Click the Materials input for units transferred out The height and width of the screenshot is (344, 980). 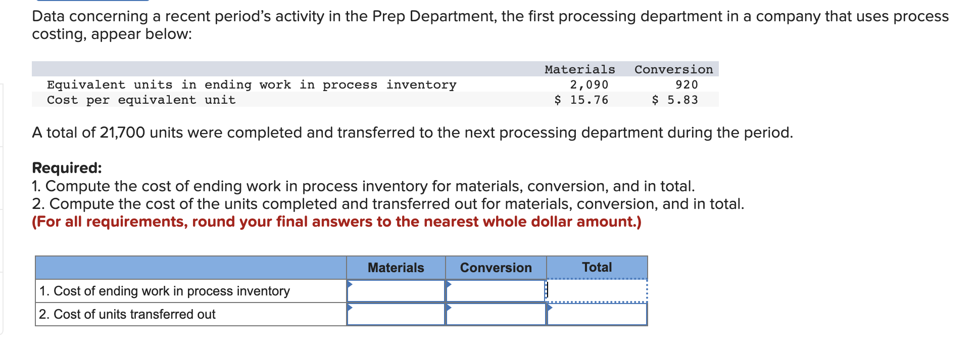[396, 314]
